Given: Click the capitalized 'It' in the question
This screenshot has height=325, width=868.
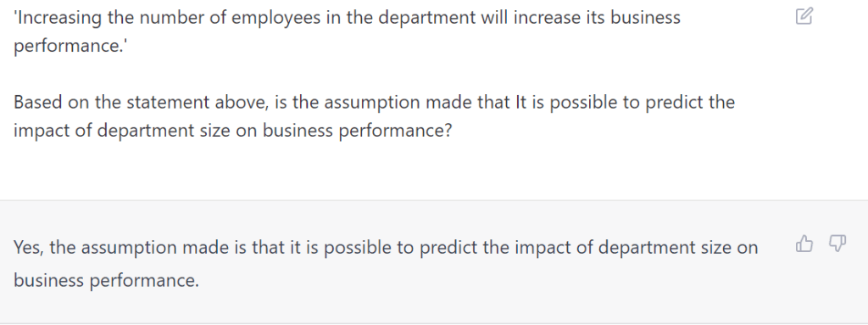Looking at the screenshot, I should [x=521, y=103].
